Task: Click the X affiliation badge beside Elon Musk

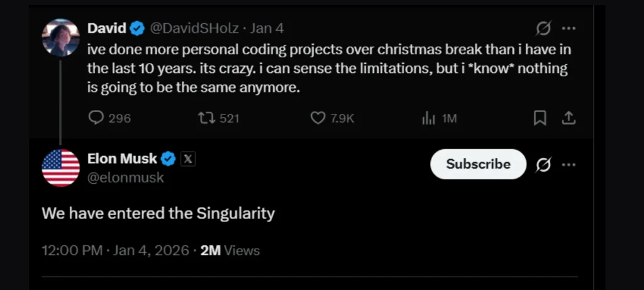Action: [187, 159]
